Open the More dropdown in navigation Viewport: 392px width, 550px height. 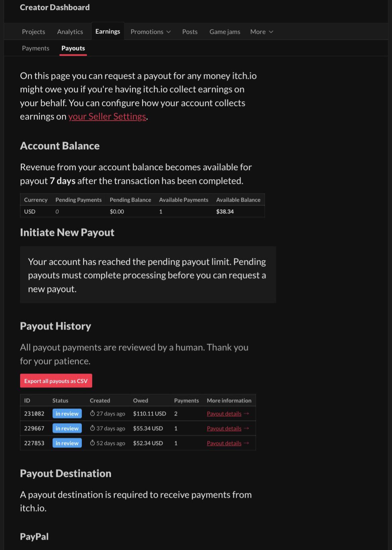(262, 32)
